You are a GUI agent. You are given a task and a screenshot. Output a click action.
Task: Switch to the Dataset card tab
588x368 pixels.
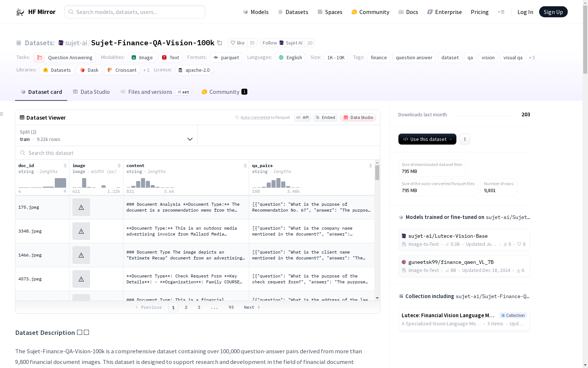coord(41,92)
